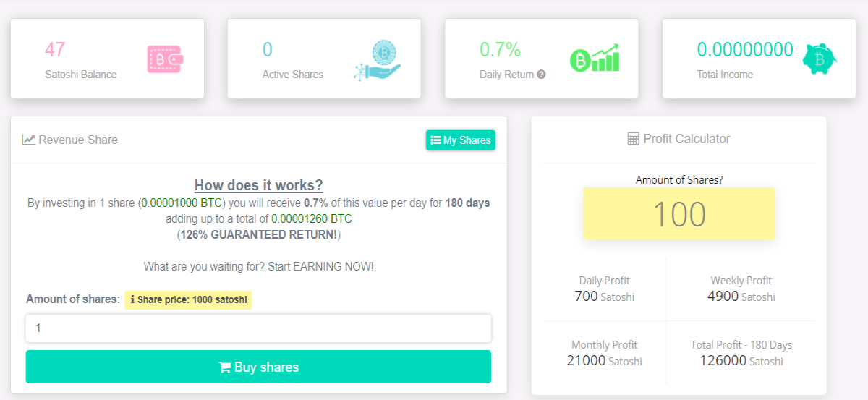
Task: Open the My Shares list
Action: click(x=461, y=140)
